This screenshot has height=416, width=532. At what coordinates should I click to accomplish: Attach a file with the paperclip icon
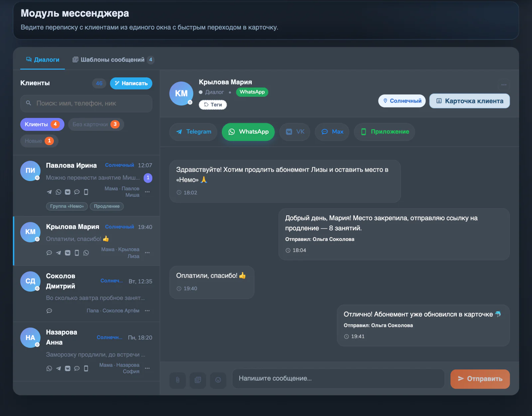(178, 380)
